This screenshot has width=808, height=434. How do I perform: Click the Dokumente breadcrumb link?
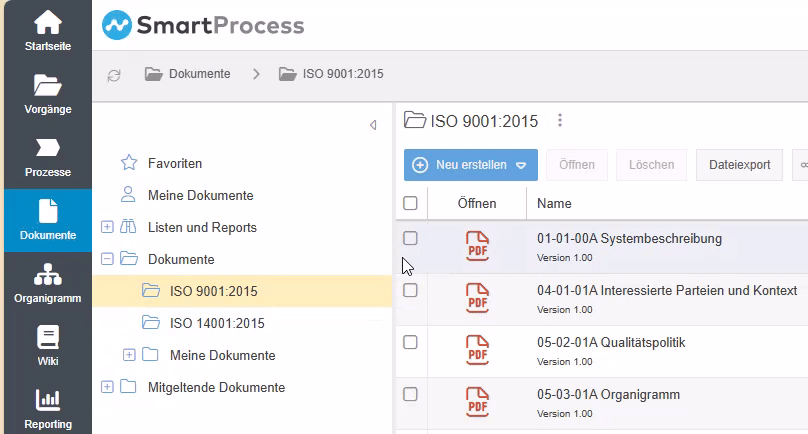tap(199, 74)
